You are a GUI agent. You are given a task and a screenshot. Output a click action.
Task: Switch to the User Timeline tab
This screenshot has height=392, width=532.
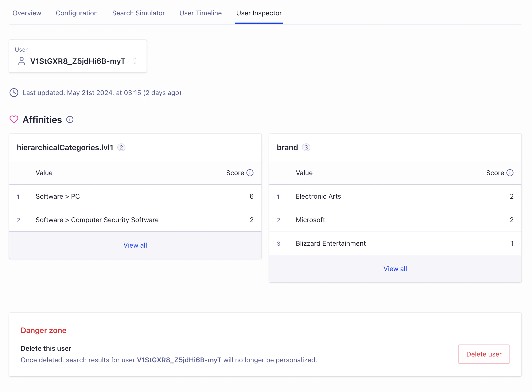click(x=200, y=13)
